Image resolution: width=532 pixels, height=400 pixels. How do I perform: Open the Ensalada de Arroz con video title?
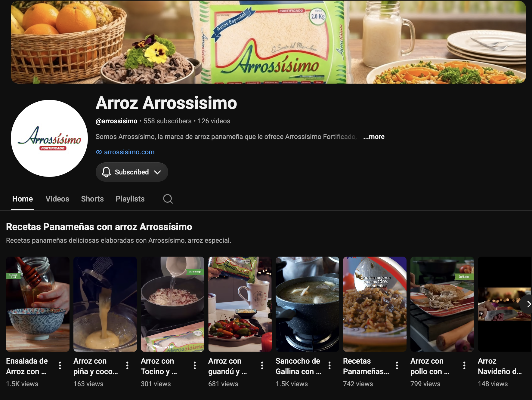(27, 366)
